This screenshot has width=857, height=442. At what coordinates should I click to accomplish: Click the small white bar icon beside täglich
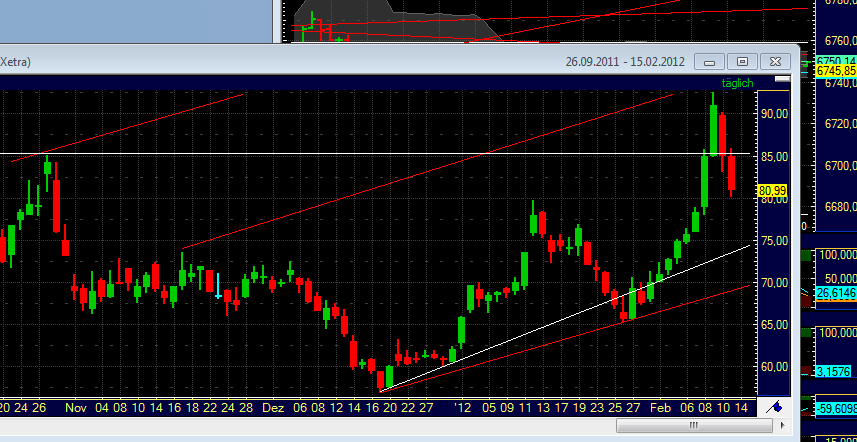coord(782,79)
